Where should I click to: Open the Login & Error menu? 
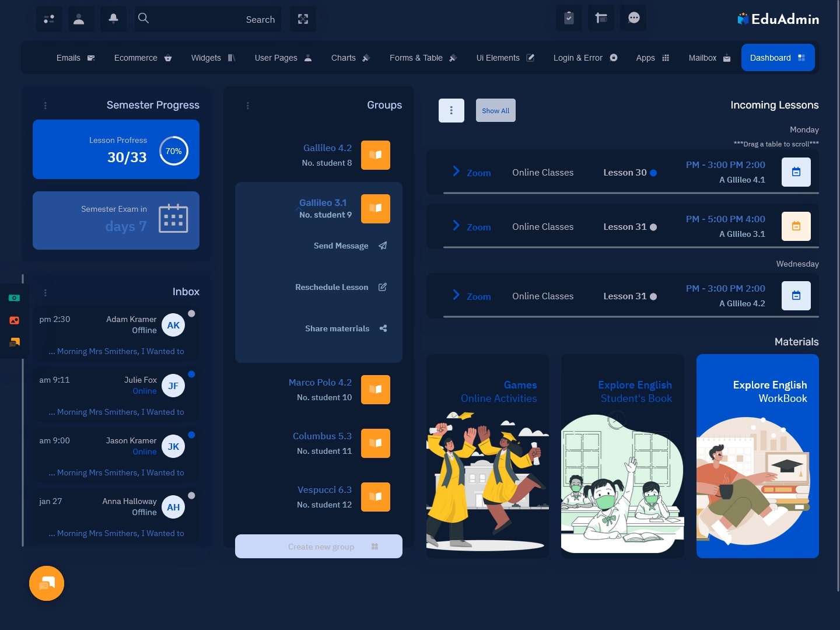[585, 58]
